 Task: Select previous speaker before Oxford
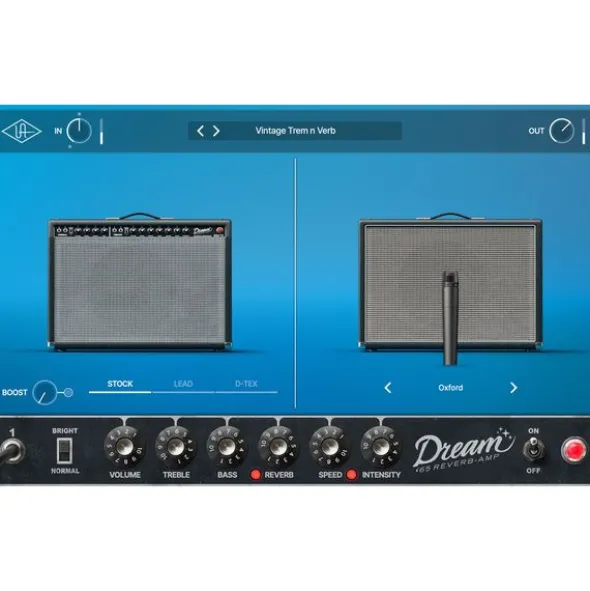tap(388, 388)
